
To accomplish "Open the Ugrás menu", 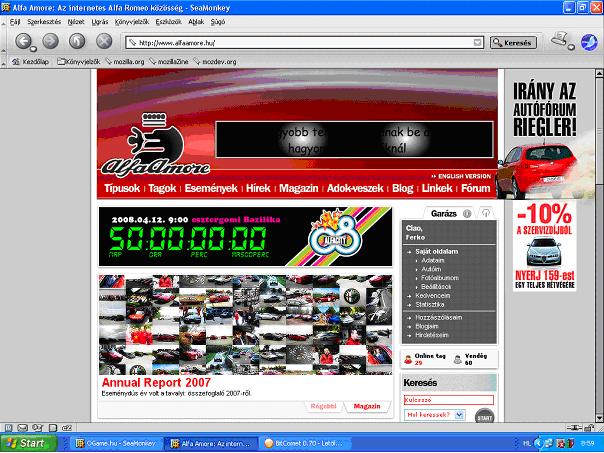I will pyautogui.click(x=100, y=22).
